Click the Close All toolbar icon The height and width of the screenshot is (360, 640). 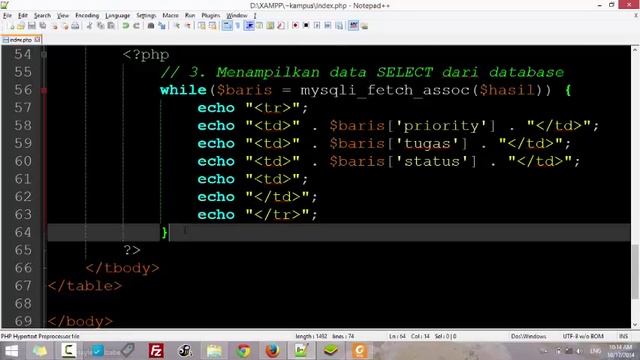[x=64, y=26]
